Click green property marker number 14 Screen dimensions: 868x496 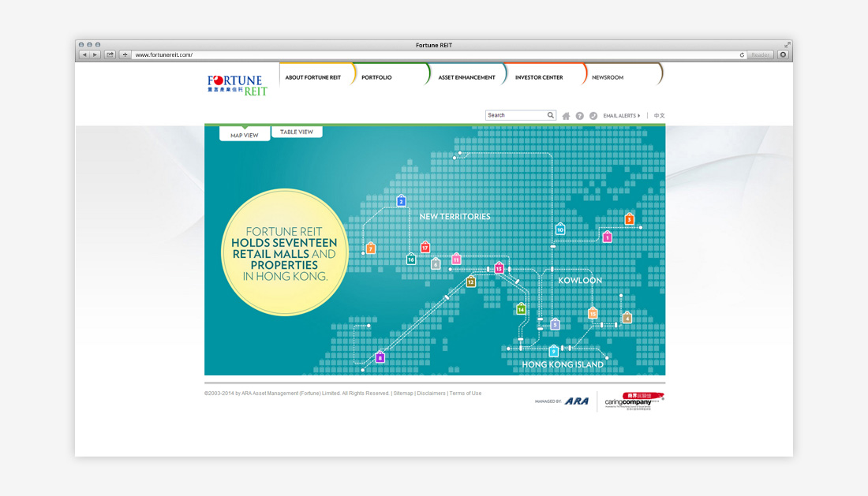pyautogui.click(x=521, y=309)
